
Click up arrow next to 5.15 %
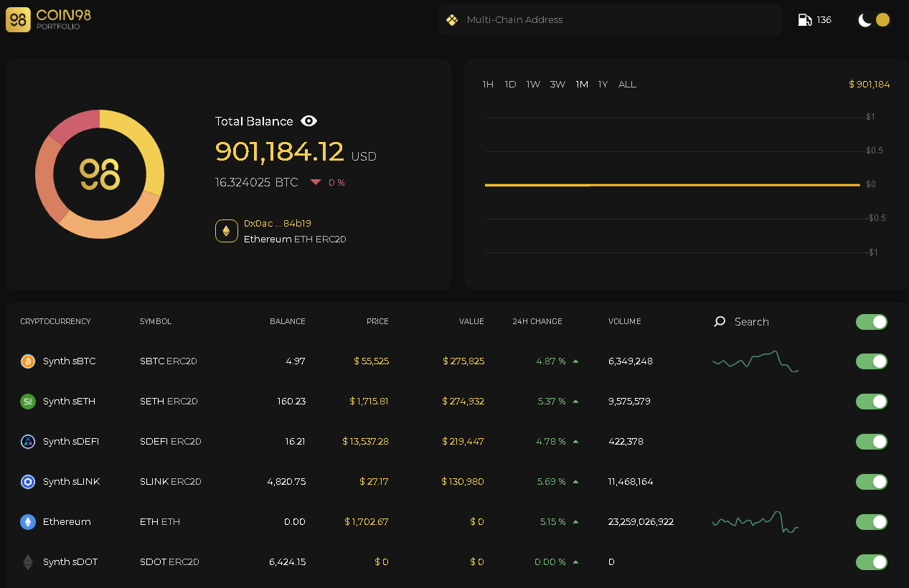tap(575, 522)
